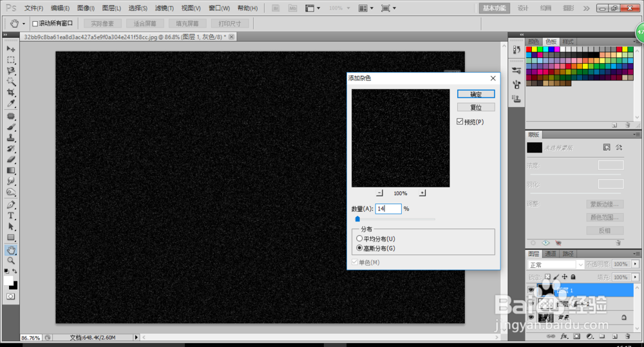Click the foreground color box
644x347 pixels.
click(x=8, y=281)
